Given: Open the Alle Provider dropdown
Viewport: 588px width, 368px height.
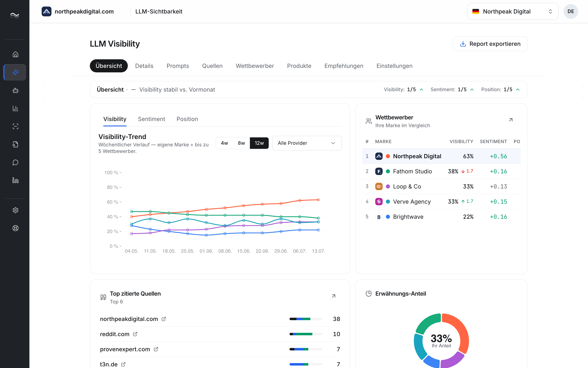Looking at the screenshot, I should click(307, 143).
